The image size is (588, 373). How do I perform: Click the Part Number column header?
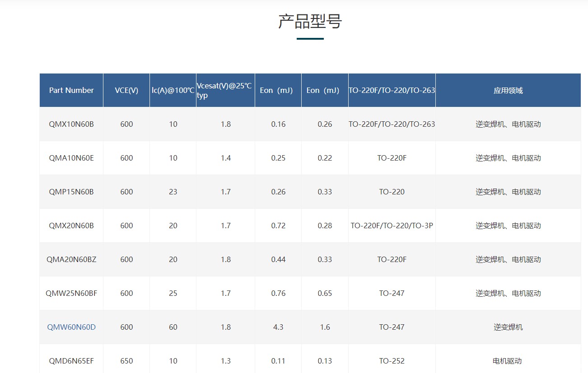coord(71,90)
